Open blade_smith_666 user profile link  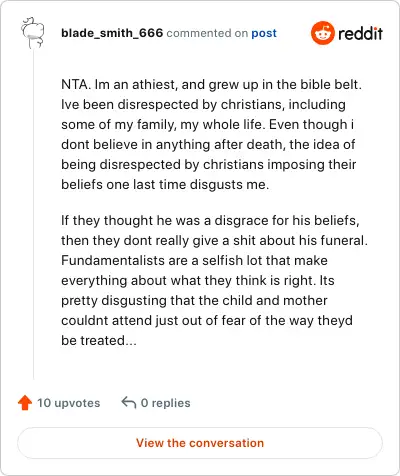(x=112, y=33)
